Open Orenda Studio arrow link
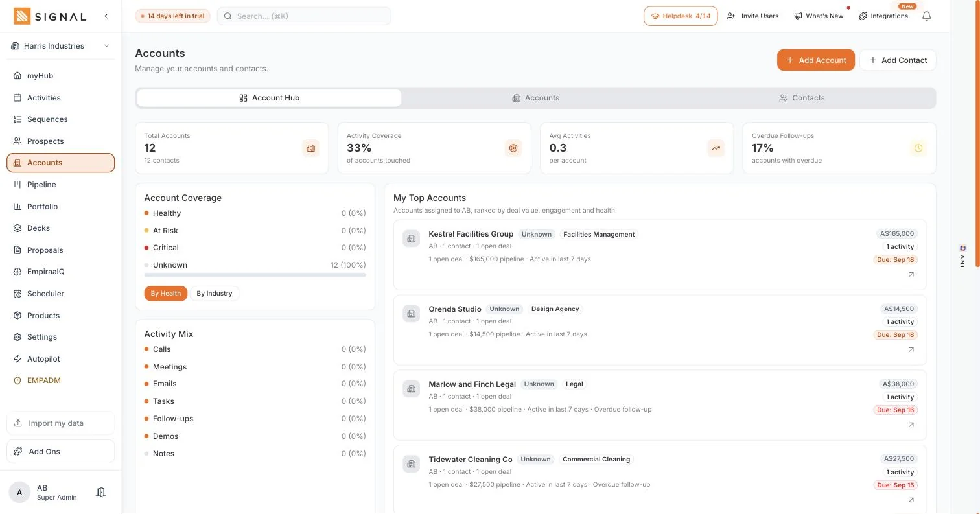The width and height of the screenshot is (980, 514). pyautogui.click(x=911, y=349)
